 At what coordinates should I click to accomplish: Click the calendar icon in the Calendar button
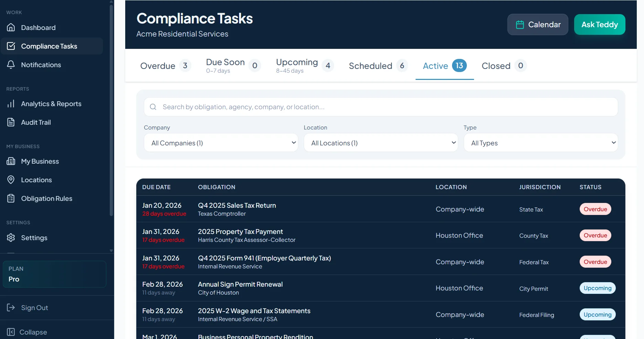point(520,24)
